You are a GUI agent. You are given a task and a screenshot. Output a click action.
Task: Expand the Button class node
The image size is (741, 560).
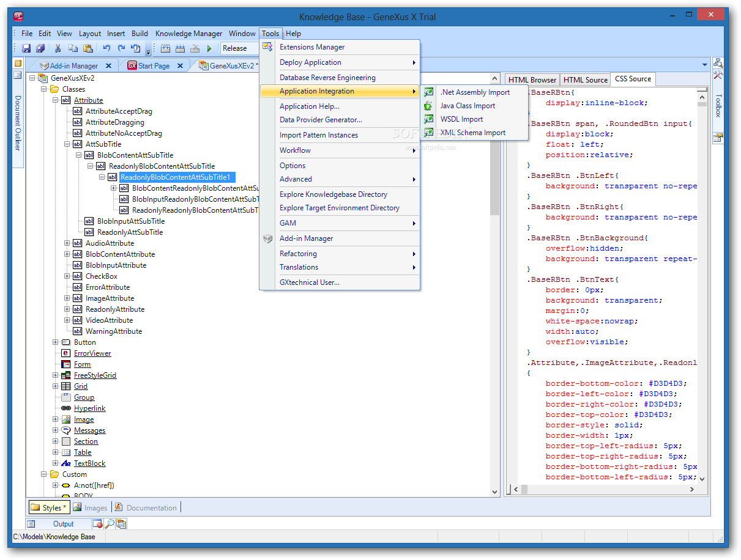click(x=56, y=342)
